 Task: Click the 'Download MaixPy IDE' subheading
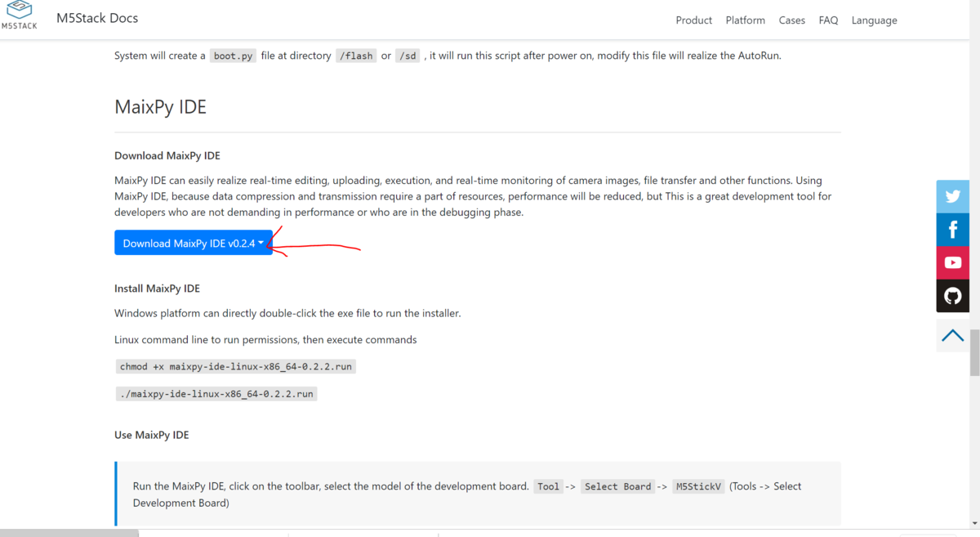(167, 155)
